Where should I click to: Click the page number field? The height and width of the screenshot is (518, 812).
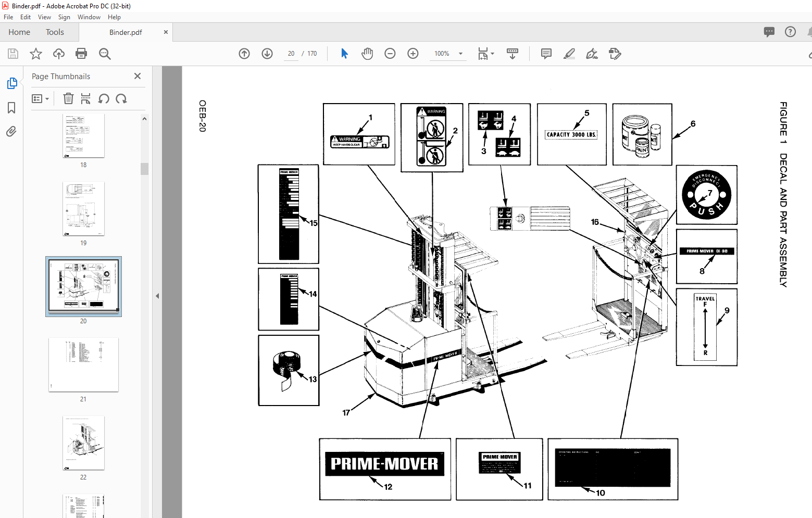coord(291,54)
